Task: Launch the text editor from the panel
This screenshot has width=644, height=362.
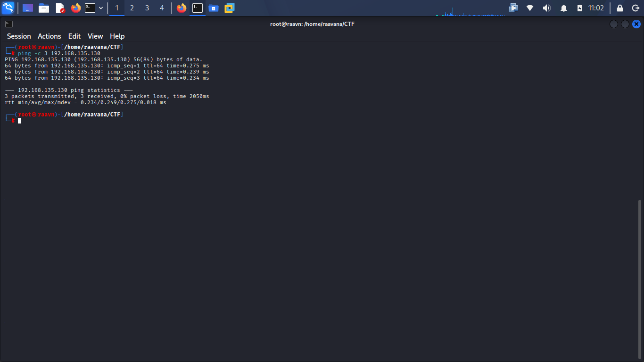Action: click(60, 8)
